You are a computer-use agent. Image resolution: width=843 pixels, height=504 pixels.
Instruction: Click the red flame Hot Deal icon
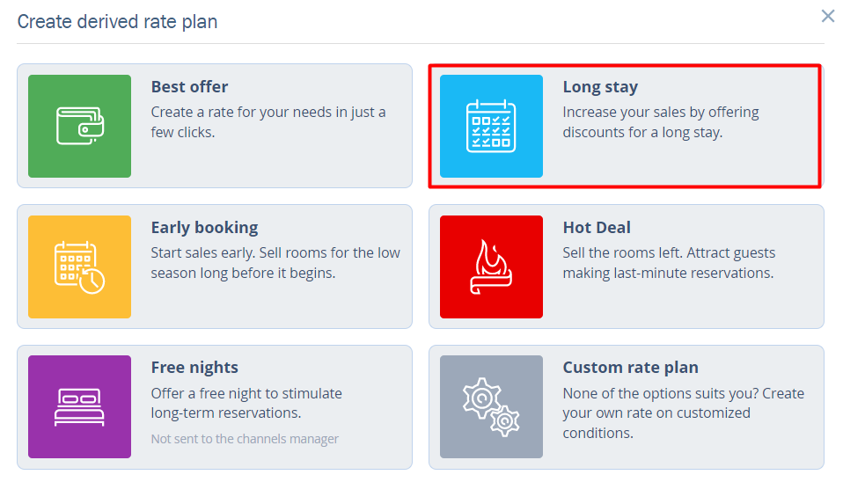491,267
